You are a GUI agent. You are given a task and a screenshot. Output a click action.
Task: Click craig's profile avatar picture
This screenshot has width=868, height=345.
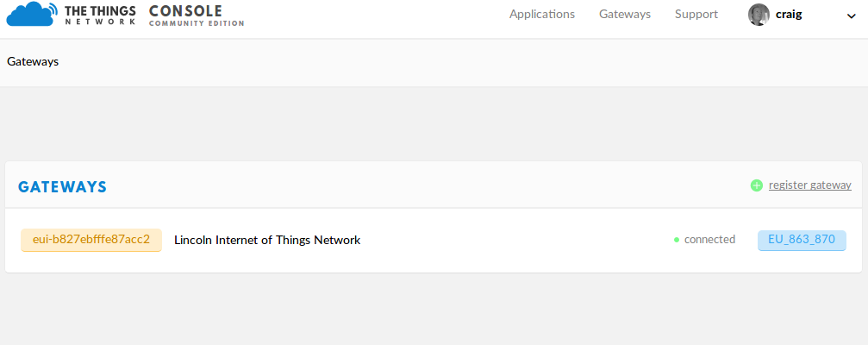(x=759, y=15)
